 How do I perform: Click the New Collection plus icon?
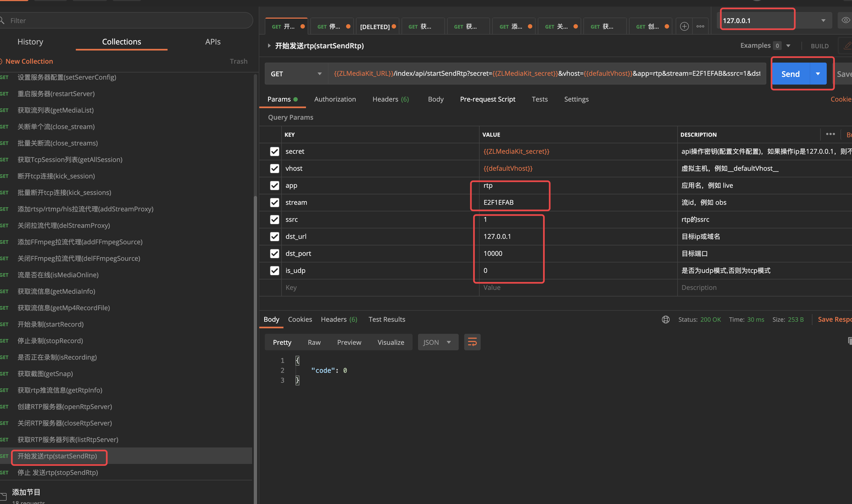[x=1, y=61]
